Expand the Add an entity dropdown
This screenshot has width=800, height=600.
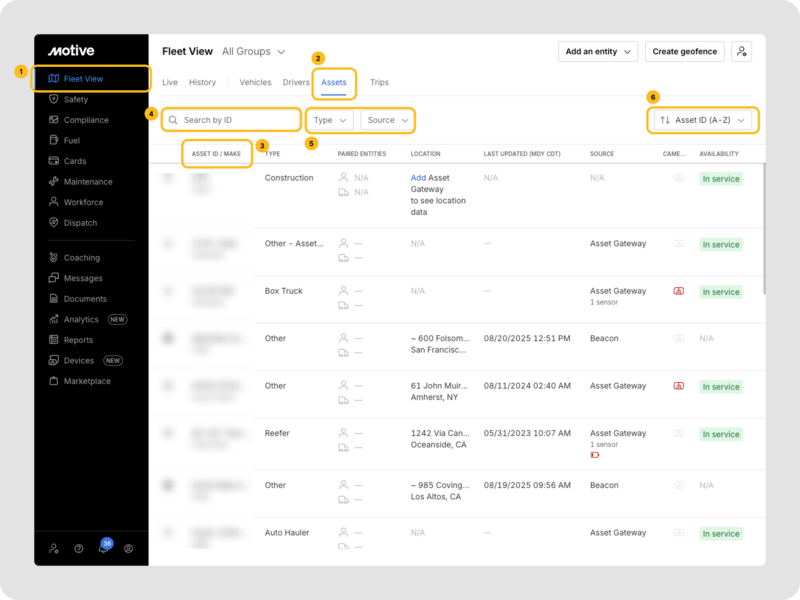pos(598,52)
